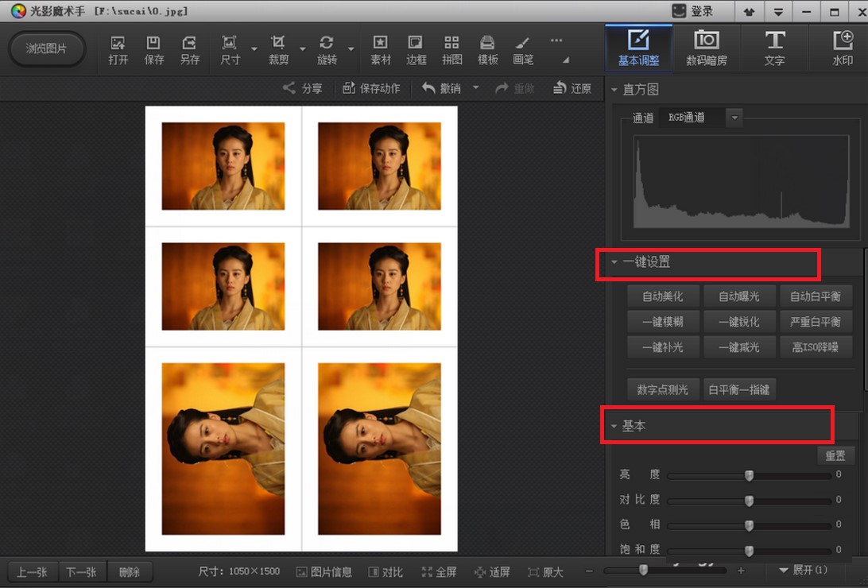Open the 边框 (Border) tool
The height and width of the screenshot is (588, 868).
416,43
